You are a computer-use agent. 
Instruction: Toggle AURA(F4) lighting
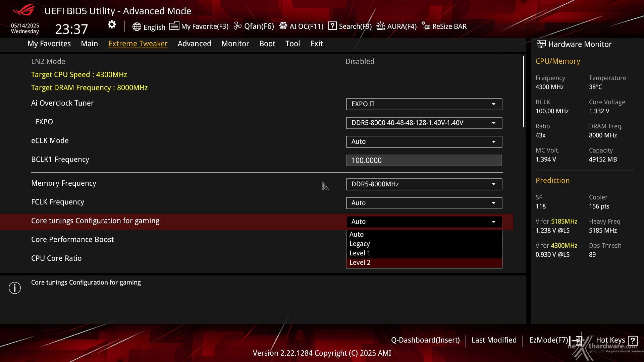coord(396,26)
